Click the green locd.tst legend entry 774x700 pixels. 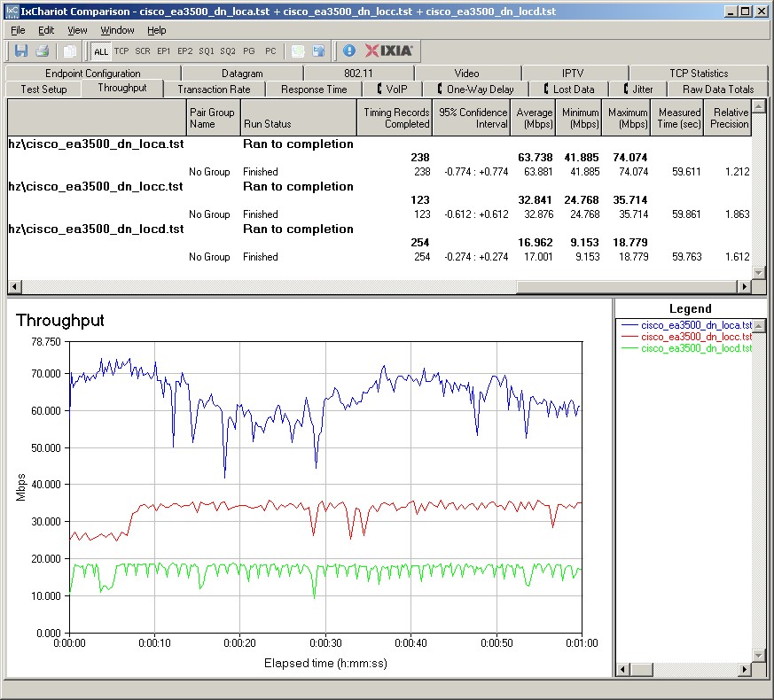click(x=686, y=348)
